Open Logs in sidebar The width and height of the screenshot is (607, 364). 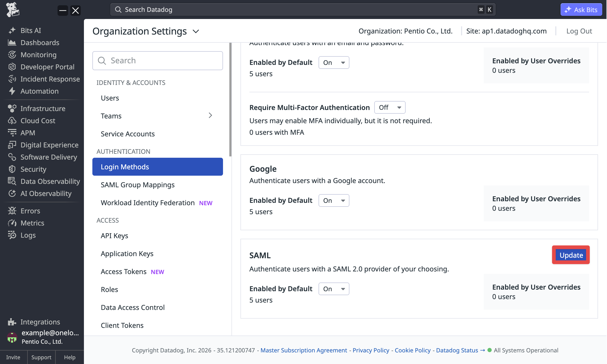28,235
